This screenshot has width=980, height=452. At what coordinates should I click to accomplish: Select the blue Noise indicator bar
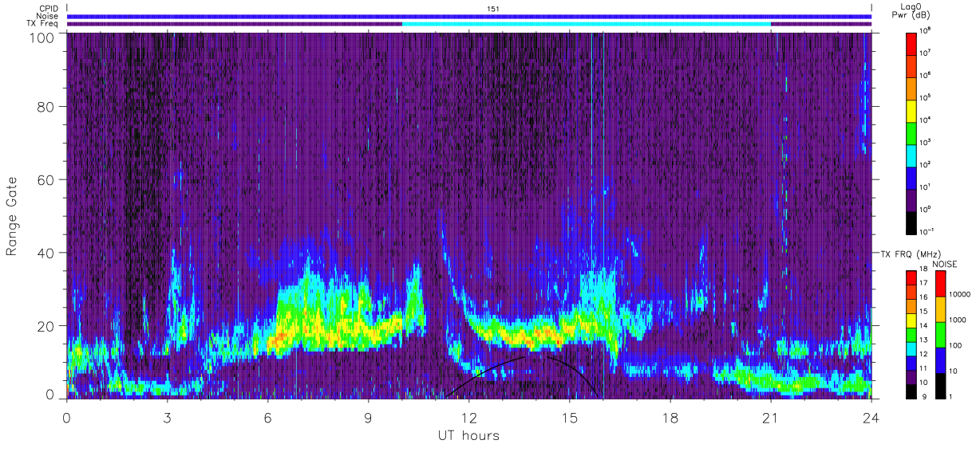point(469,16)
